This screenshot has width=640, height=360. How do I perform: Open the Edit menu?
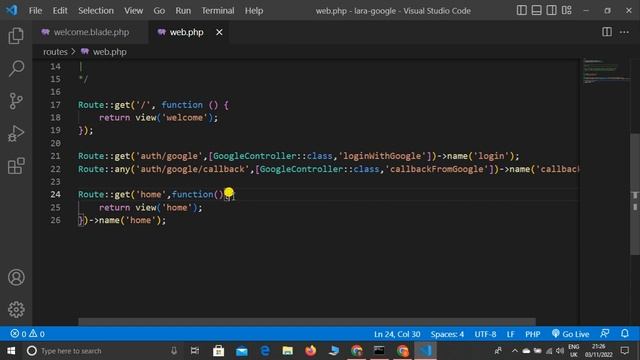[x=60, y=11]
